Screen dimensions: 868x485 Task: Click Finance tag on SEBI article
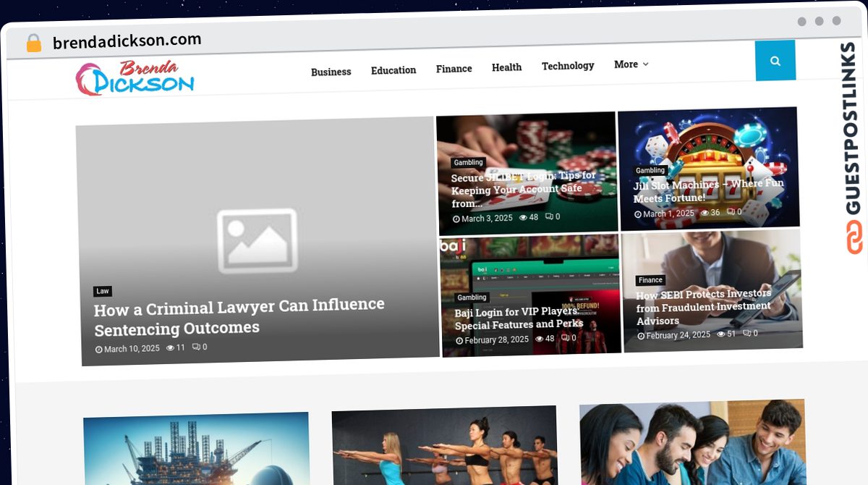click(x=650, y=280)
